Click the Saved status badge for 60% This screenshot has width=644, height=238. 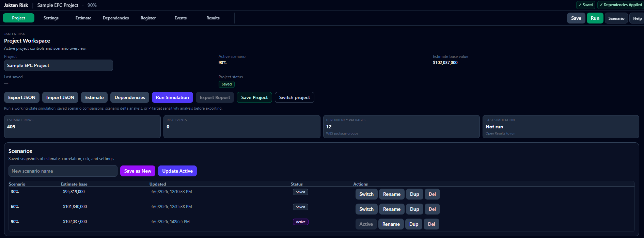click(x=300, y=207)
